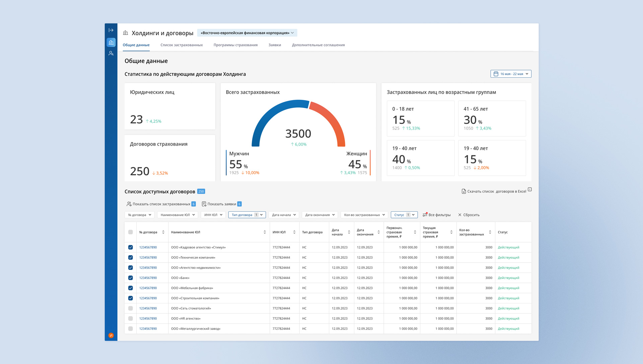Expand the sidebar with arrow icon

tap(111, 30)
